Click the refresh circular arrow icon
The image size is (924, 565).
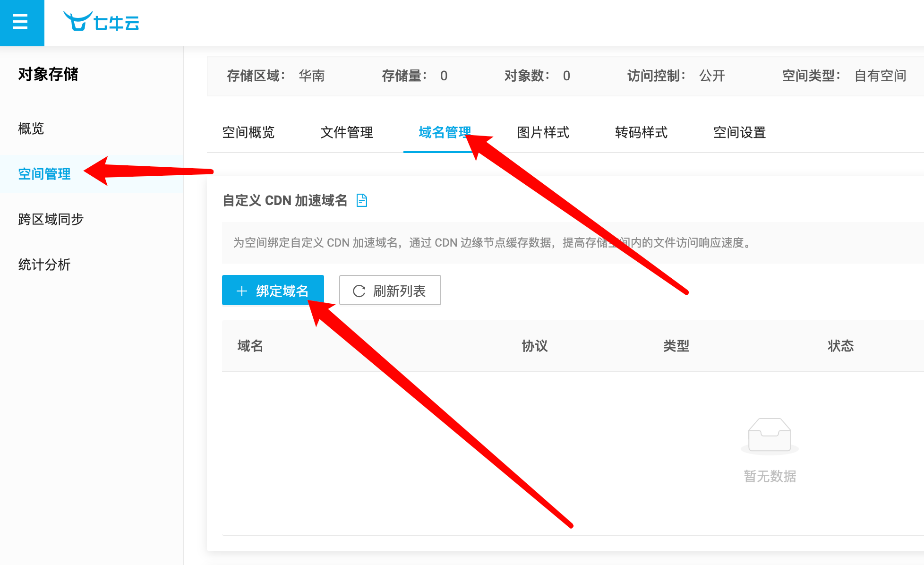click(x=359, y=291)
